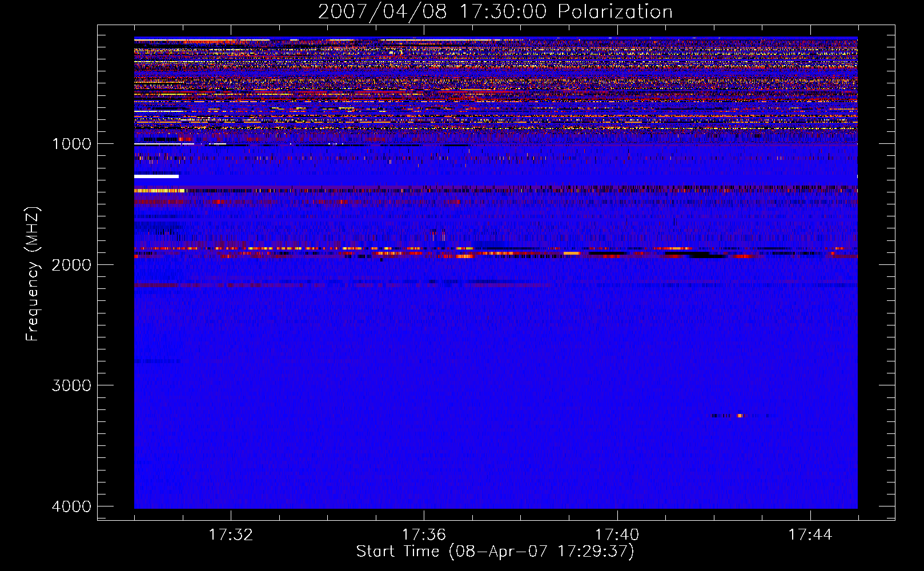This screenshot has width=924, height=571.
Task: Click the small orange spot near 3250 MHz
Action: click(x=740, y=416)
